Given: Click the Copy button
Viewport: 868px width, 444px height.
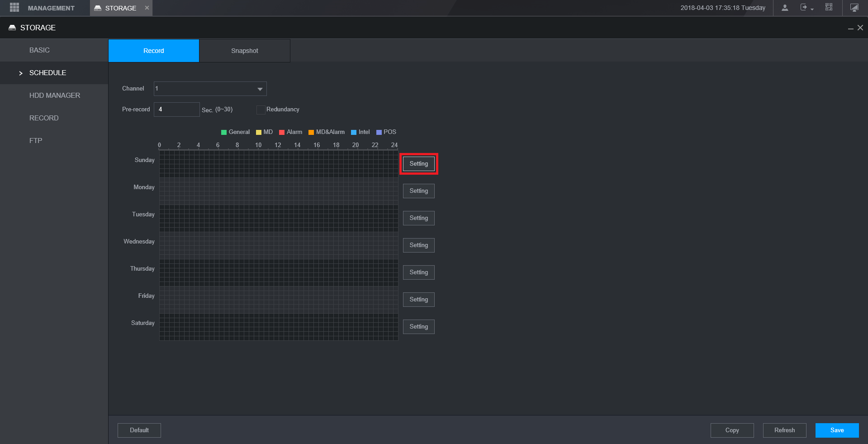Looking at the screenshot, I should pyautogui.click(x=732, y=430).
